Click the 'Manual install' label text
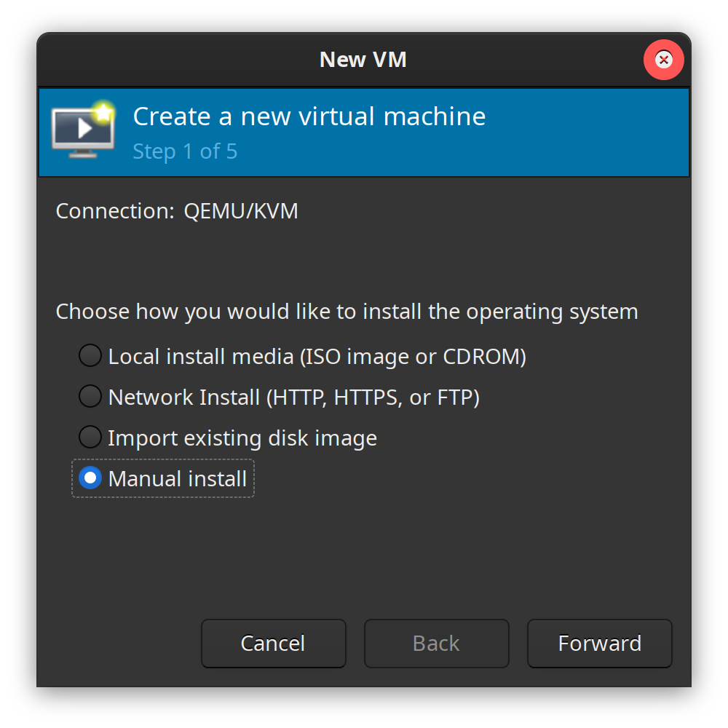 [177, 479]
